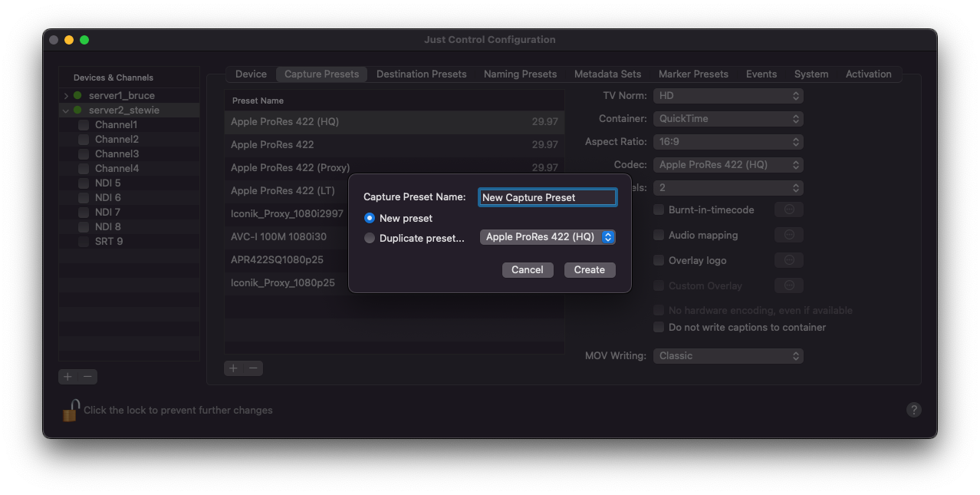Image resolution: width=980 pixels, height=495 pixels.
Task: Open the Overlay logo options button
Action: coord(789,260)
